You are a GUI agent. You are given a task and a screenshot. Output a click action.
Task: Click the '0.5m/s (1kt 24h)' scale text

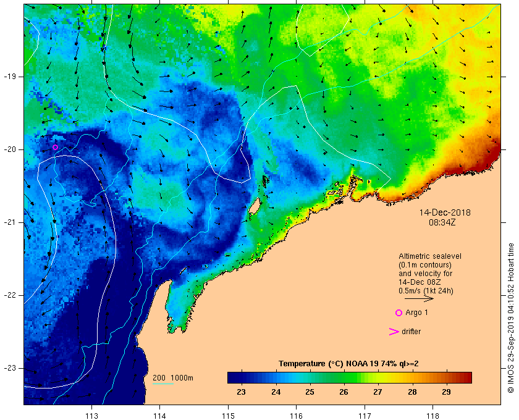[426, 291]
